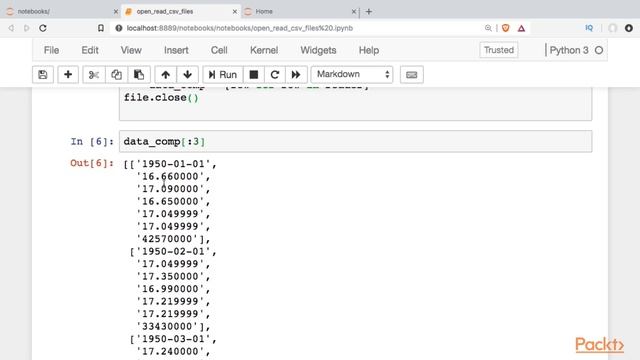Restart the kernel with the circular arrow
This screenshot has width=640, height=360.
coord(275,75)
